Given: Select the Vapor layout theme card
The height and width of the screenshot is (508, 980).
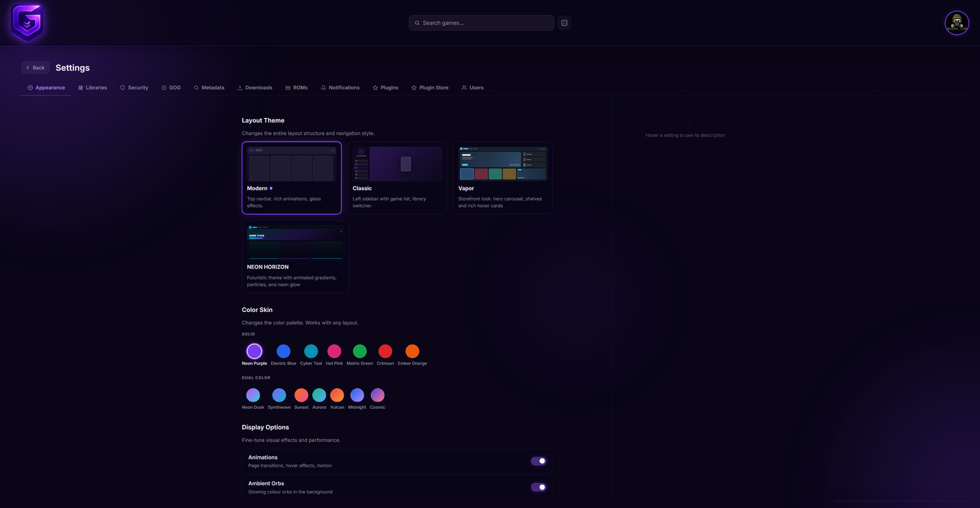Looking at the screenshot, I should [x=503, y=178].
